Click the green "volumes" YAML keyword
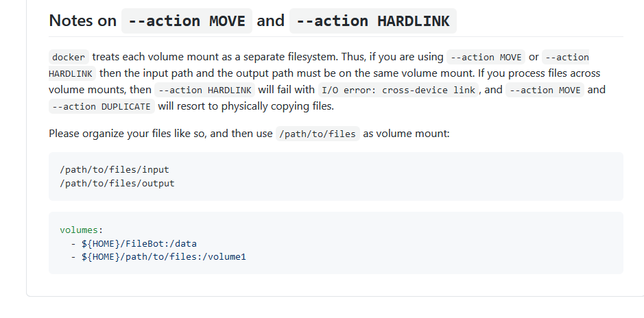 79,230
